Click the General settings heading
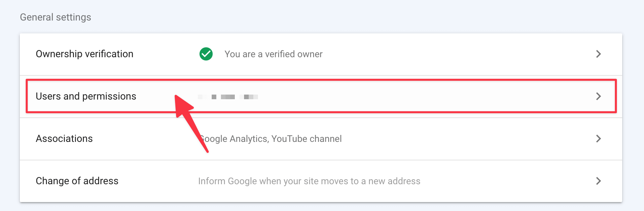This screenshot has height=211, width=644. [55, 17]
